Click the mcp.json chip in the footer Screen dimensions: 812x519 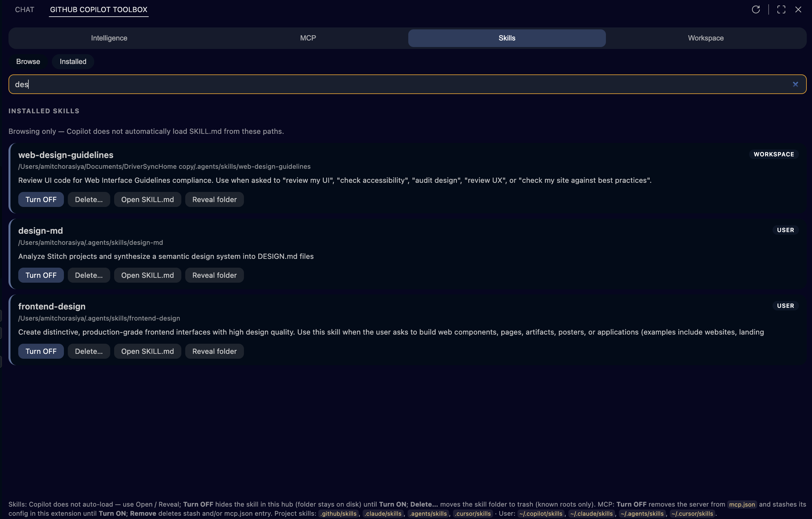pyautogui.click(x=742, y=504)
